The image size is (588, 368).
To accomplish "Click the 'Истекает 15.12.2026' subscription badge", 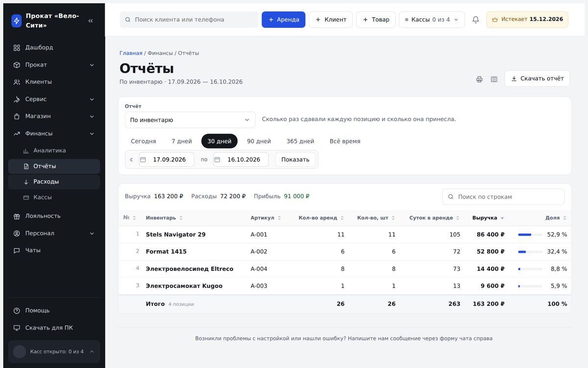I will pos(527,20).
